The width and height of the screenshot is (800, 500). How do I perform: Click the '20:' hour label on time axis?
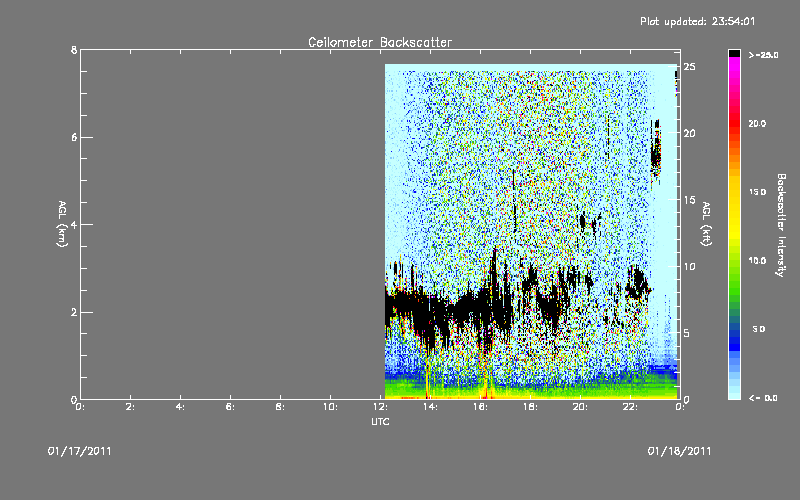pyautogui.click(x=580, y=407)
